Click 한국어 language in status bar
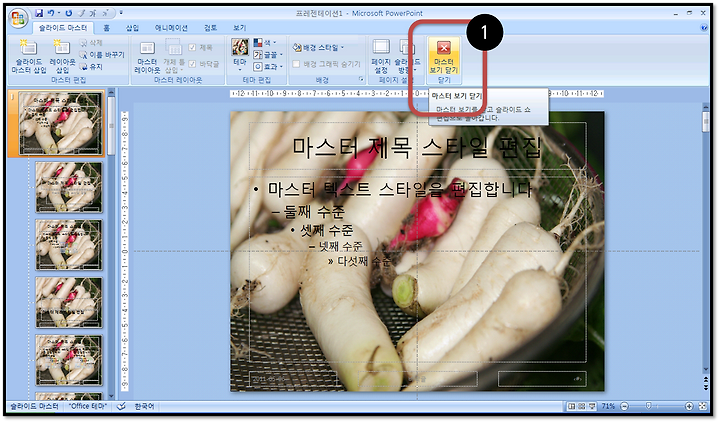Viewport: 720px width, 423px height. pyautogui.click(x=144, y=406)
